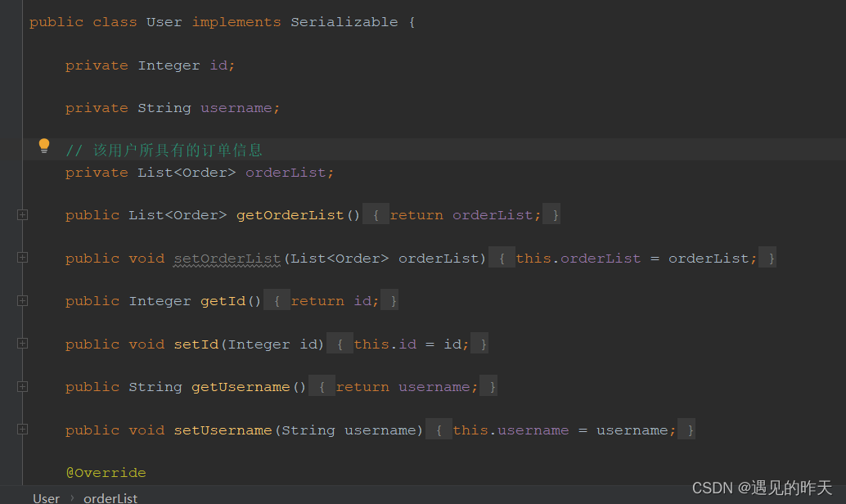This screenshot has width=846, height=504.
Task: Click the @Override annotation
Action: (x=106, y=473)
